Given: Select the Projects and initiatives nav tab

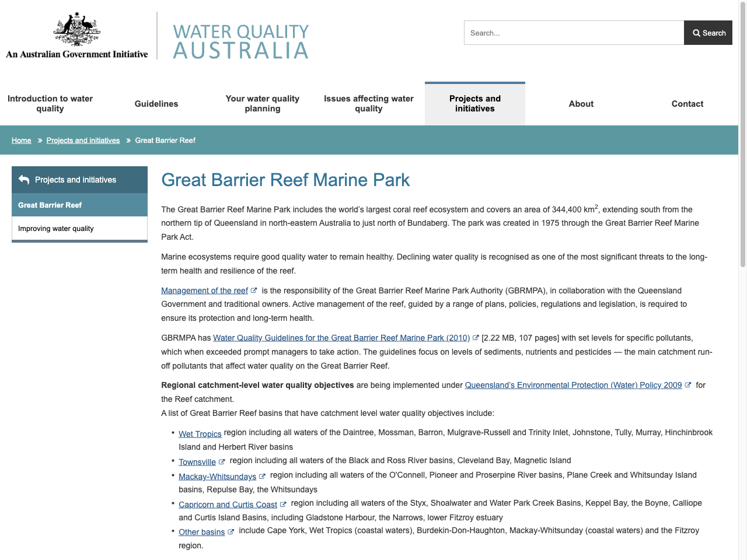Looking at the screenshot, I should point(475,104).
